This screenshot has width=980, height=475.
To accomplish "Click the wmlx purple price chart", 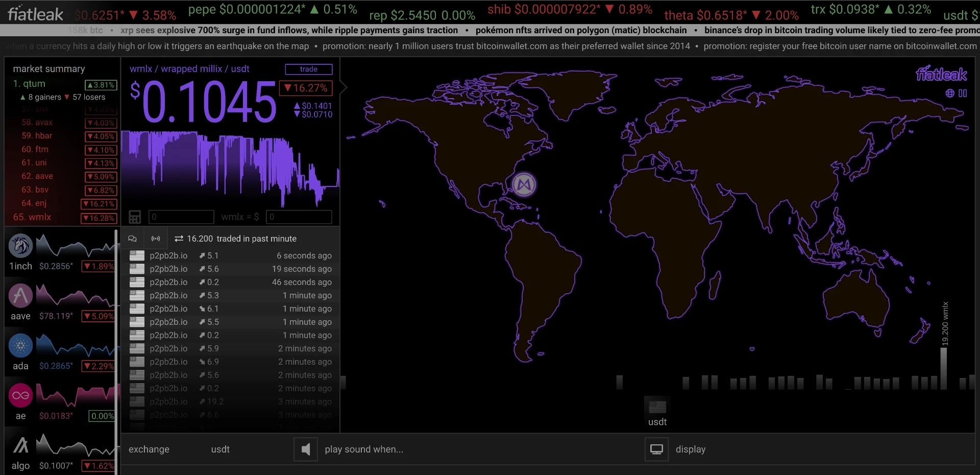I will (230, 169).
